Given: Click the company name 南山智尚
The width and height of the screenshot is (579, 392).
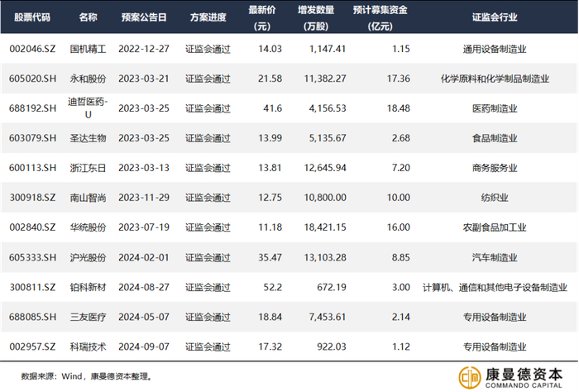Looking at the screenshot, I should pos(88,198).
